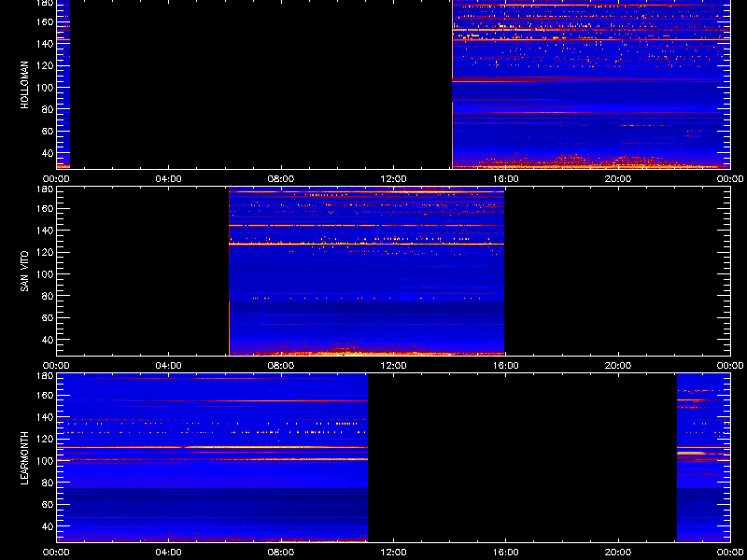
Task: Select 08:00 time label below Holloman plot
Action: pyautogui.click(x=281, y=179)
